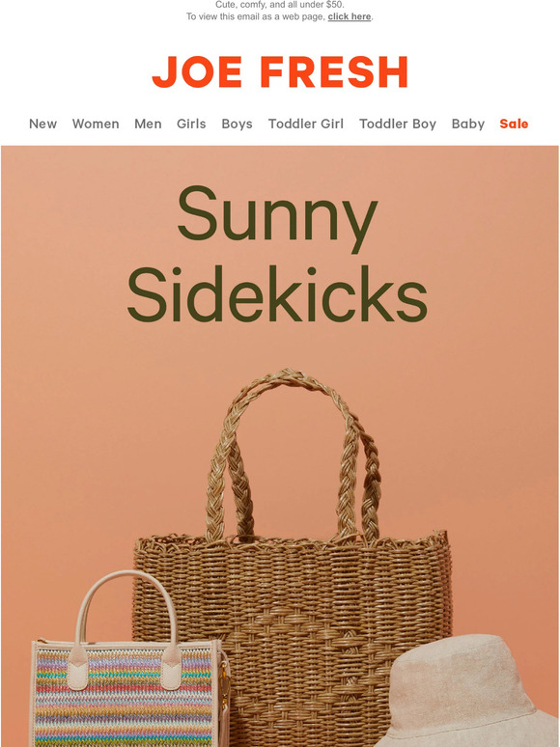
Task: Select the beige bucket hat
Action: coord(469,693)
